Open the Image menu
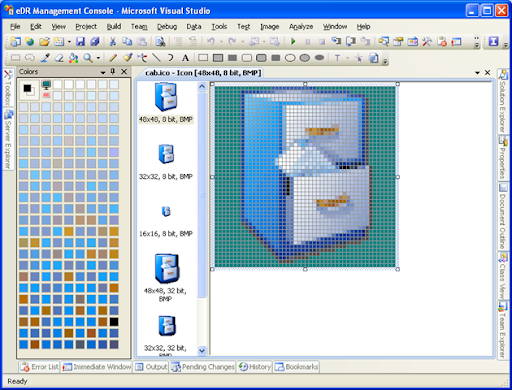The height and width of the screenshot is (390, 512). click(270, 26)
